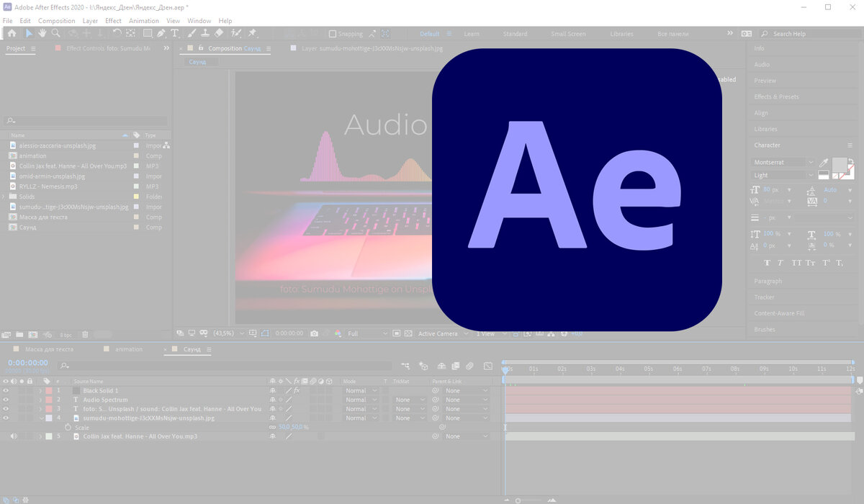Open the Effects & Presets panel
This screenshot has height=504, width=864.
pyautogui.click(x=776, y=96)
